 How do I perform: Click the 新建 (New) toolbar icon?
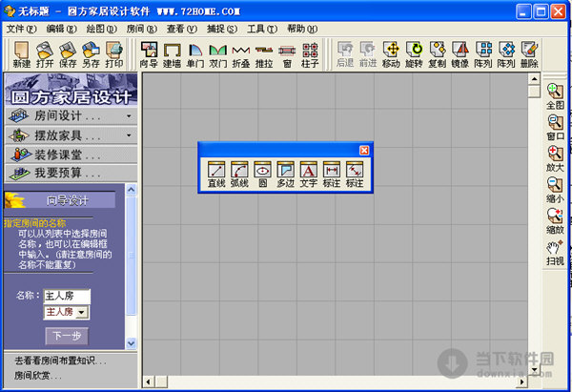click(22, 53)
